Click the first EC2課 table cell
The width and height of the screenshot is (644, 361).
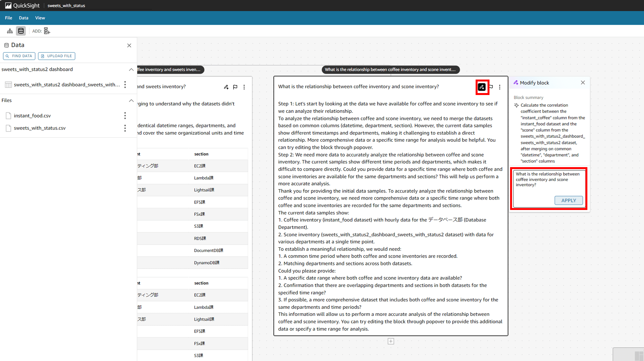[200, 166]
